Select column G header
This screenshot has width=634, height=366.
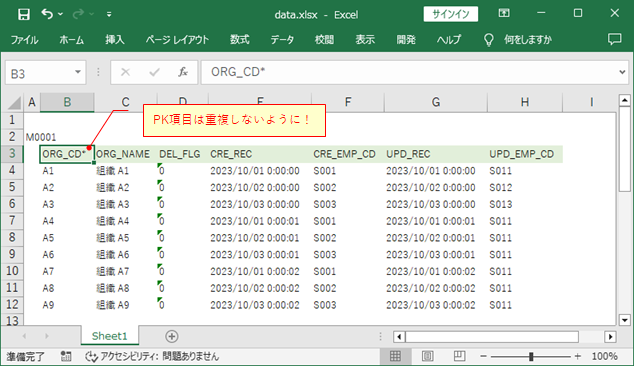click(435, 102)
